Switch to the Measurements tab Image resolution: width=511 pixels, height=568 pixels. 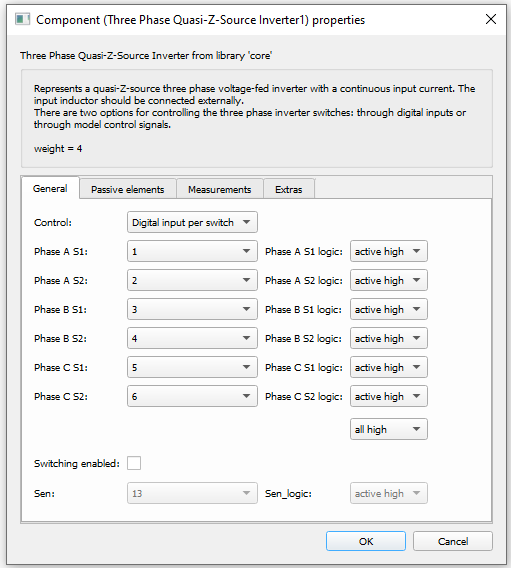point(219,189)
